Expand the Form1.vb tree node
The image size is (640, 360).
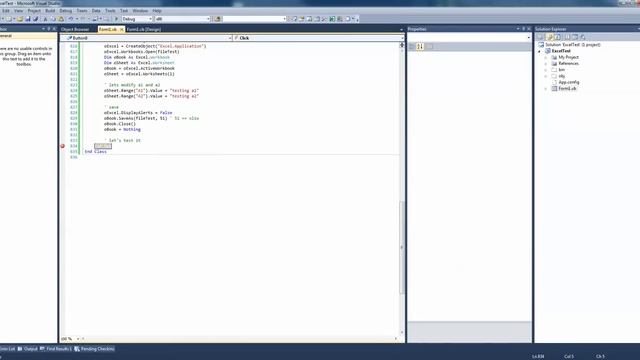point(546,89)
